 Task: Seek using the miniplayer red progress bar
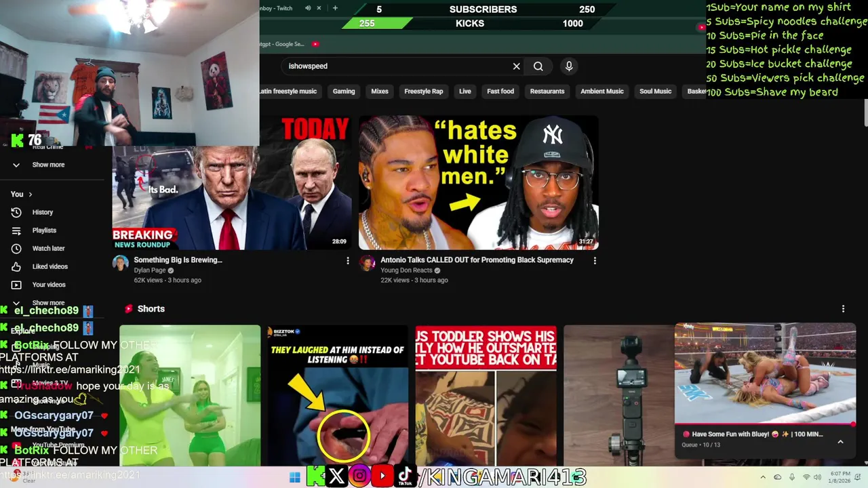pos(765,425)
